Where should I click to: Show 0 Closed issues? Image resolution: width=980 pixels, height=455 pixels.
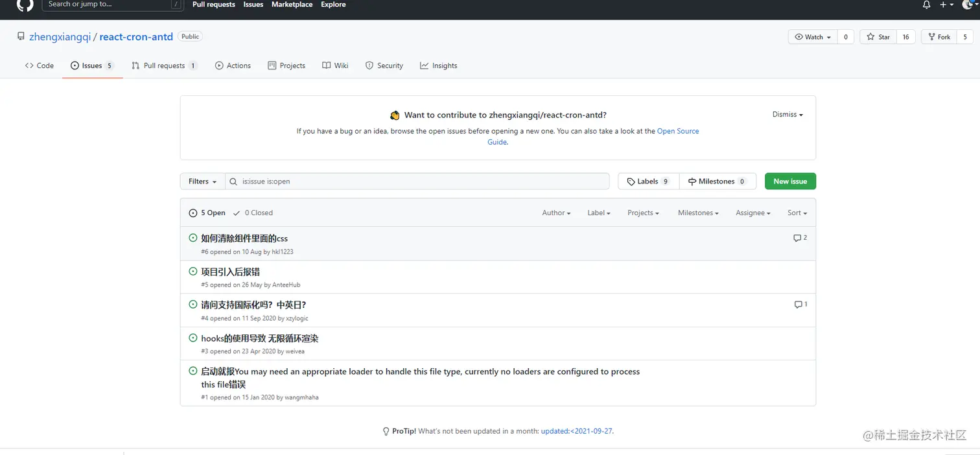pyautogui.click(x=253, y=213)
